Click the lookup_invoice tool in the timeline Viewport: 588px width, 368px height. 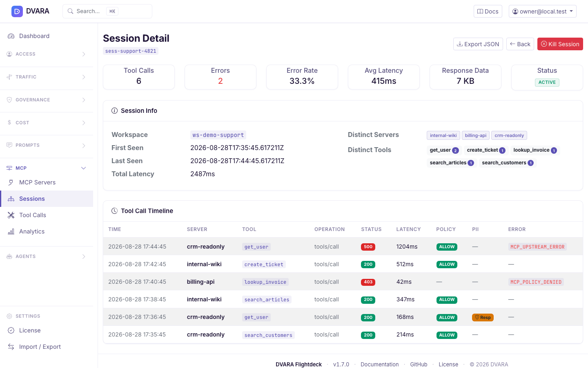[x=265, y=282]
